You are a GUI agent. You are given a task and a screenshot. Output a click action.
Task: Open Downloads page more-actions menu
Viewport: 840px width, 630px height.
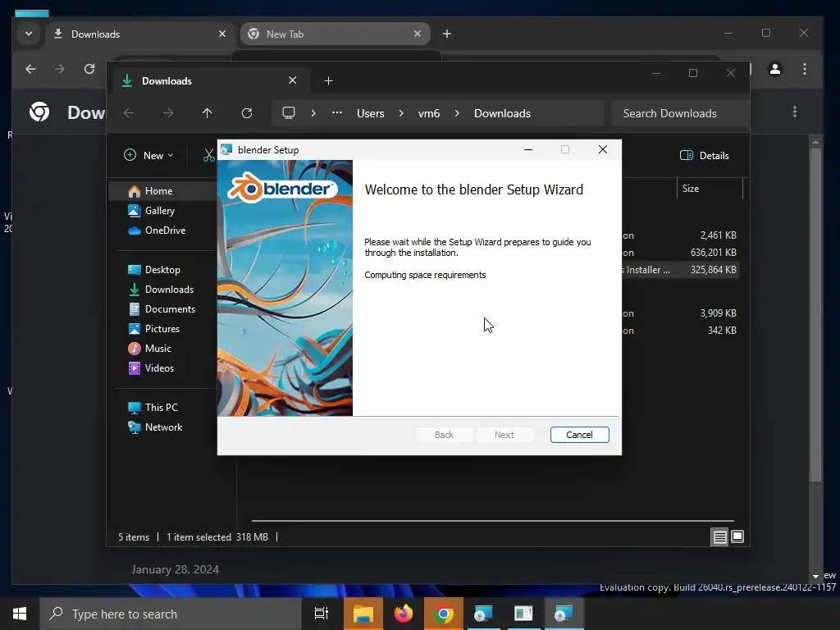794,112
